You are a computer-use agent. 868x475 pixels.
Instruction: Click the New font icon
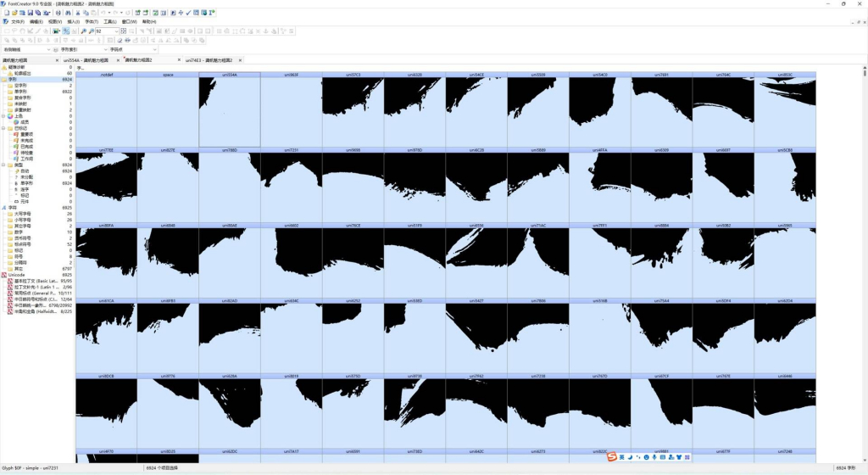point(7,13)
